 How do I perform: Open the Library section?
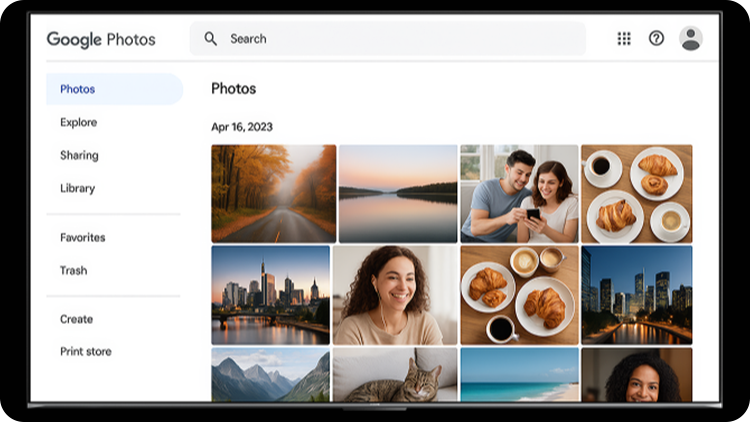click(78, 188)
